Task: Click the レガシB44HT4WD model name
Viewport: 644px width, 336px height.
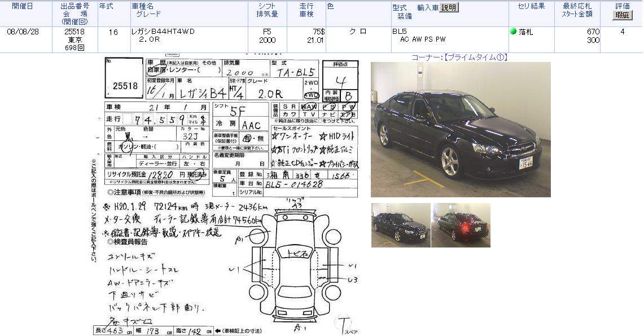Action: 163,32
